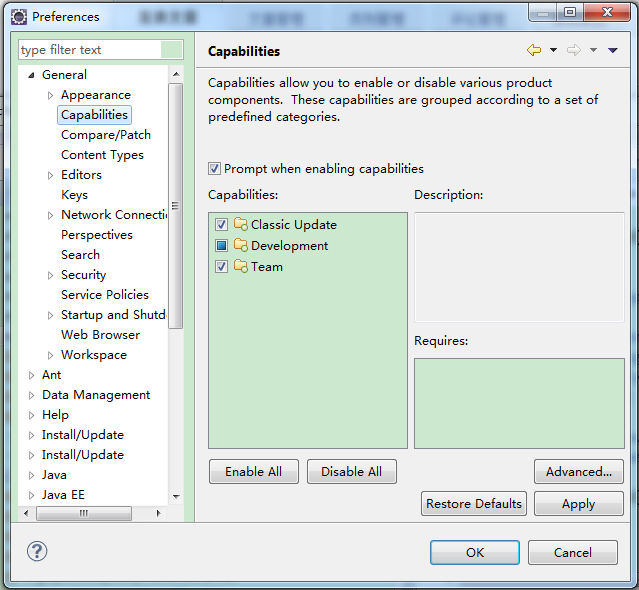Expand the Appearance tree node
The height and width of the screenshot is (590, 639).
click(x=50, y=95)
